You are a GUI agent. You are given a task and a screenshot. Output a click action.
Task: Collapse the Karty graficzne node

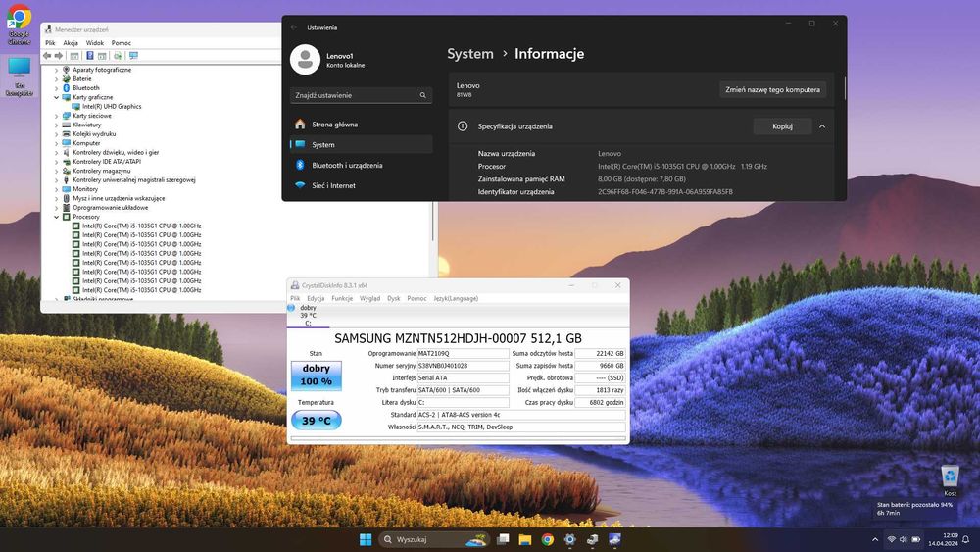point(56,97)
